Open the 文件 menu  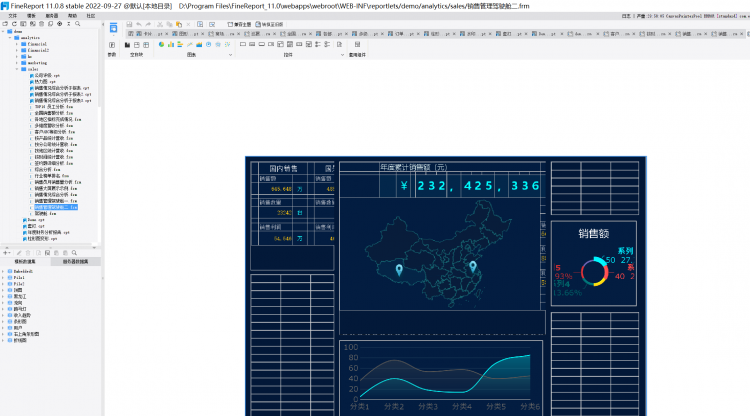point(12,16)
